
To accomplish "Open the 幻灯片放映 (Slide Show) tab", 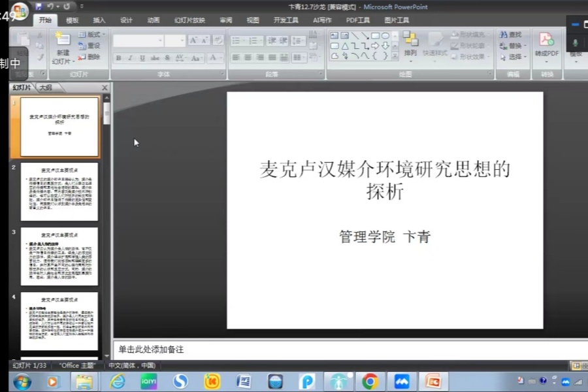I will [x=189, y=20].
